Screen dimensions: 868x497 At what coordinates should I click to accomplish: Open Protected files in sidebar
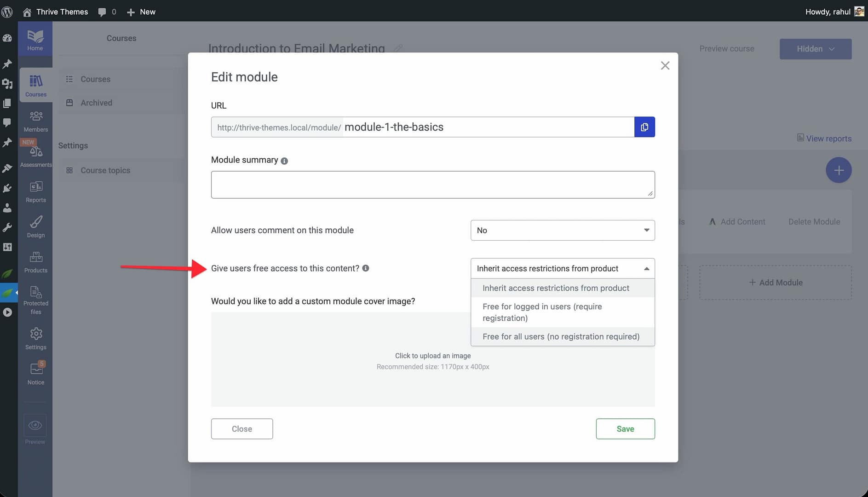[36, 299]
